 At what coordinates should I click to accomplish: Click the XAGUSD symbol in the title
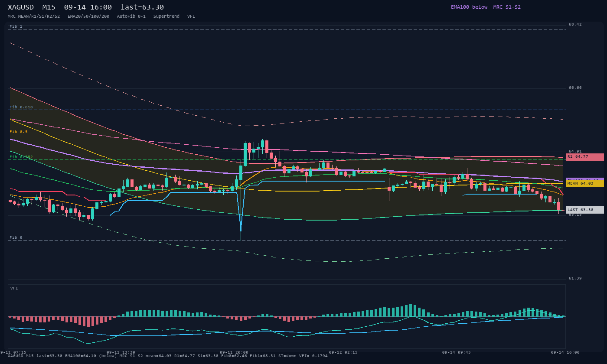21,7
